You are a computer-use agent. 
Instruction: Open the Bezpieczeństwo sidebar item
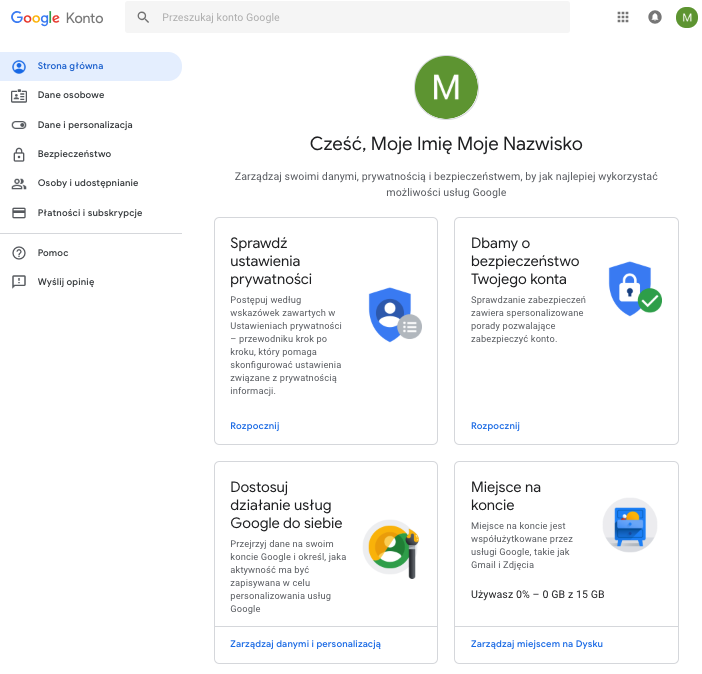74,154
